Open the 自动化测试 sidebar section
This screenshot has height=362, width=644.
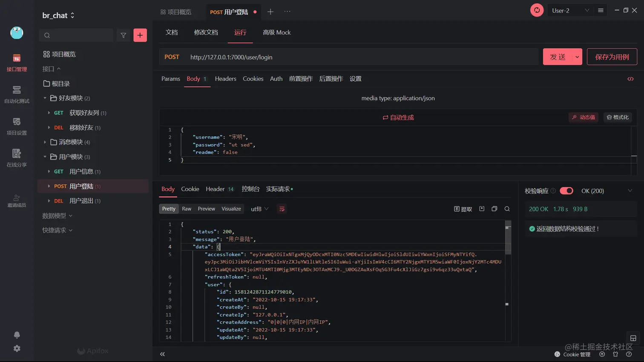[x=17, y=94]
